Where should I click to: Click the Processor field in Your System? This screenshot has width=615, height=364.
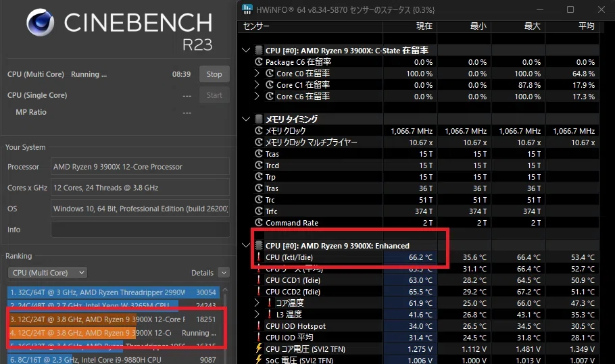click(140, 167)
